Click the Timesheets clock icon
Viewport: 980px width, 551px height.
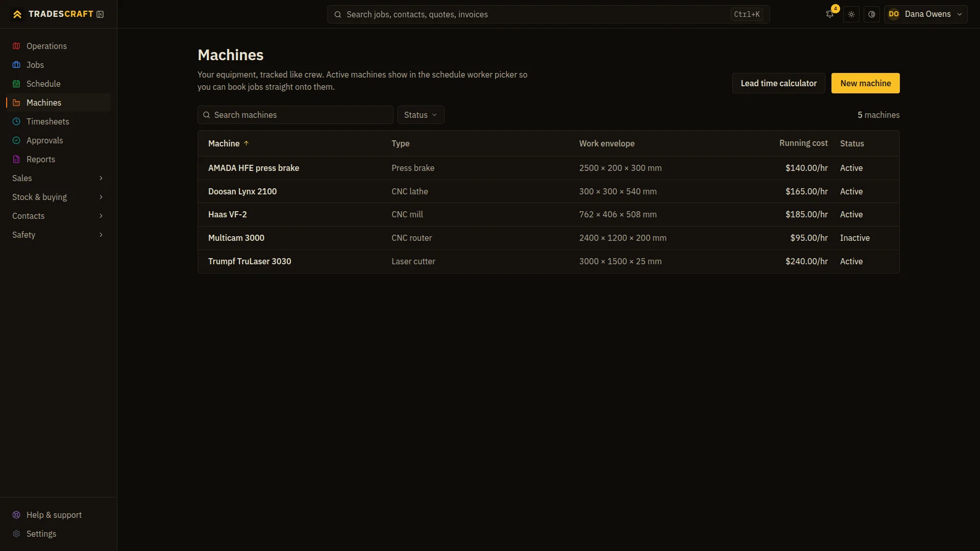point(16,121)
